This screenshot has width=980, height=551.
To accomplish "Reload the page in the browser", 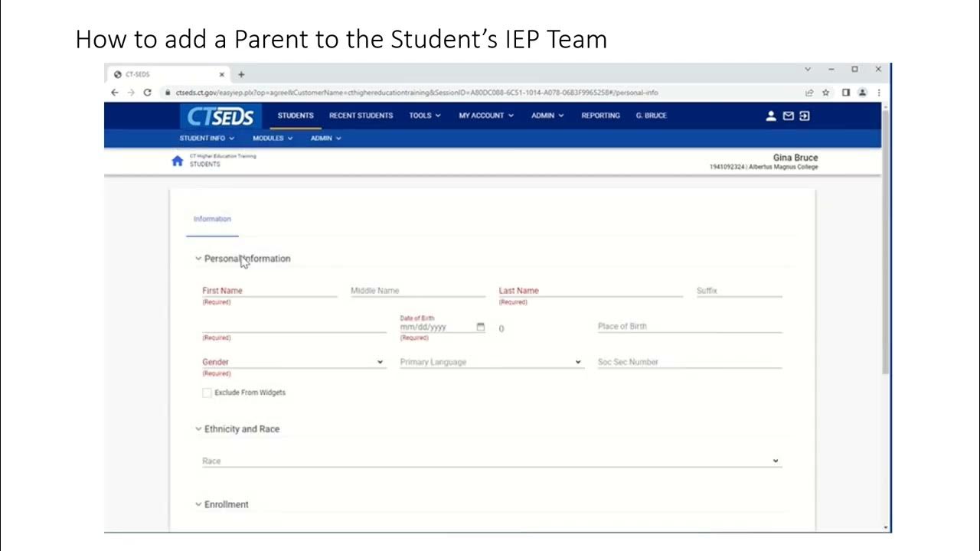I will pyautogui.click(x=147, y=93).
